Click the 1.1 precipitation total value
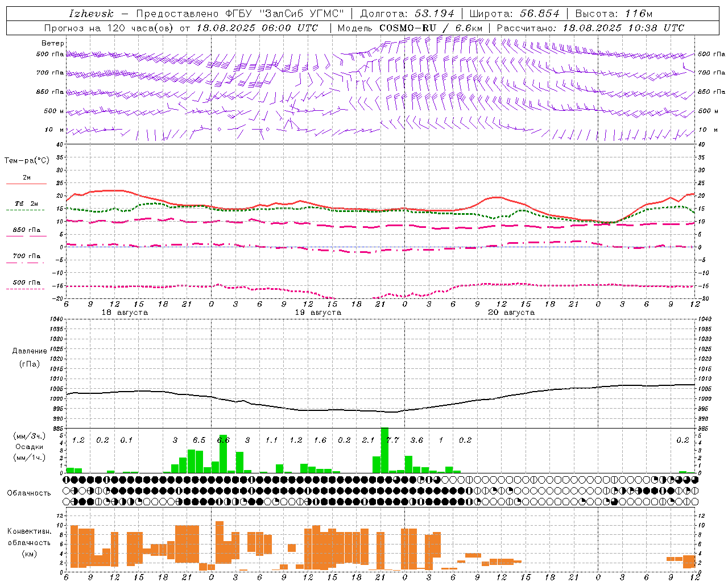728x582 pixels. point(272,440)
